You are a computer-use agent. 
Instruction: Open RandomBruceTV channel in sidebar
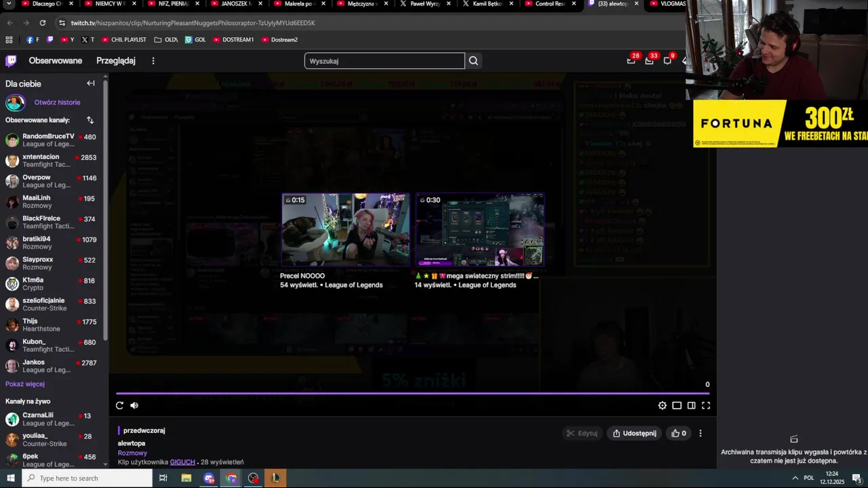tap(52, 140)
